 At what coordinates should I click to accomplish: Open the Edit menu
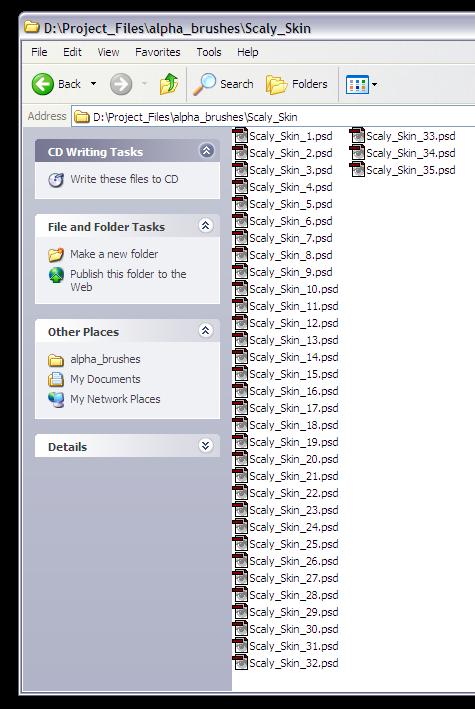(x=72, y=52)
